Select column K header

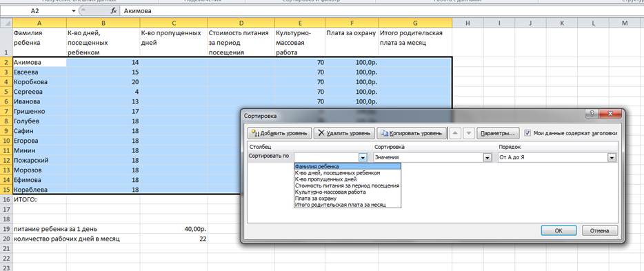point(562,23)
